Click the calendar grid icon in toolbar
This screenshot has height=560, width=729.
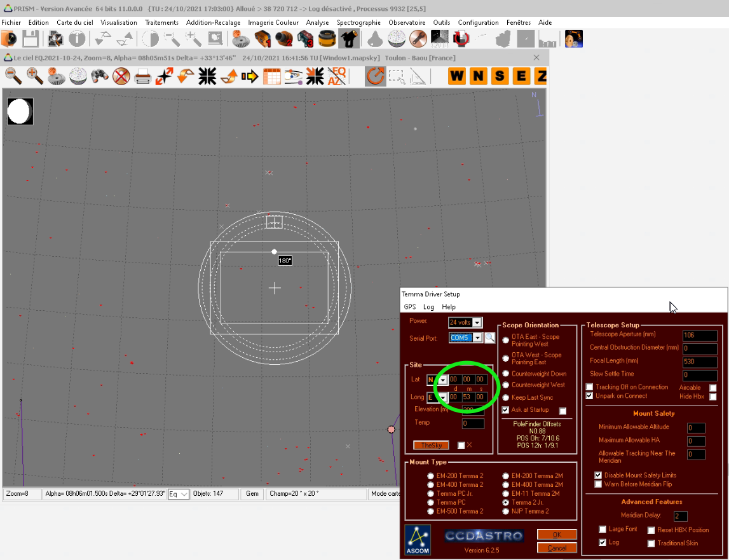tap(271, 77)
